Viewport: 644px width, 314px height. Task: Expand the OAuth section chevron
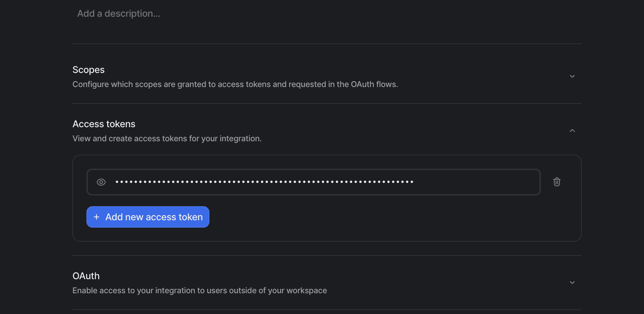[x=572, y=283]
